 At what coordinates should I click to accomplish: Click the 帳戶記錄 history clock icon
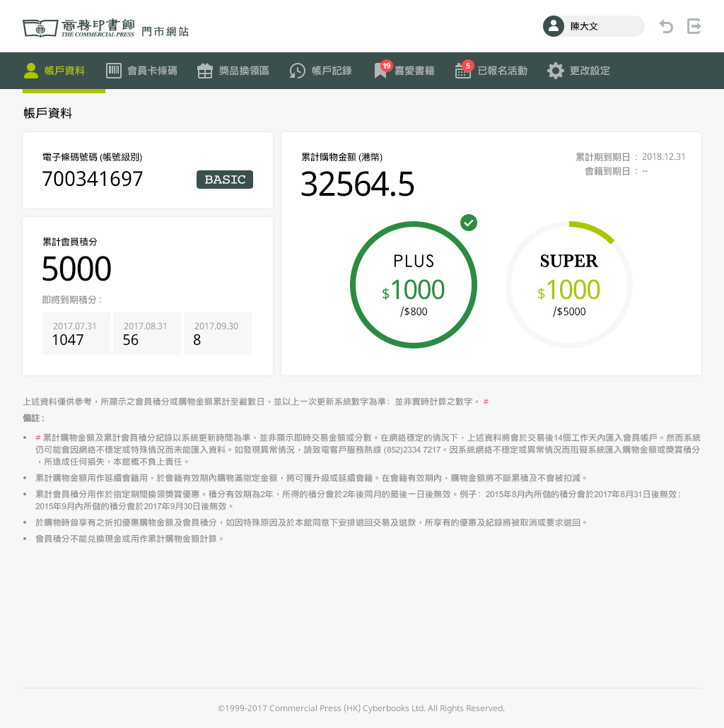click(x=298, y=71)
